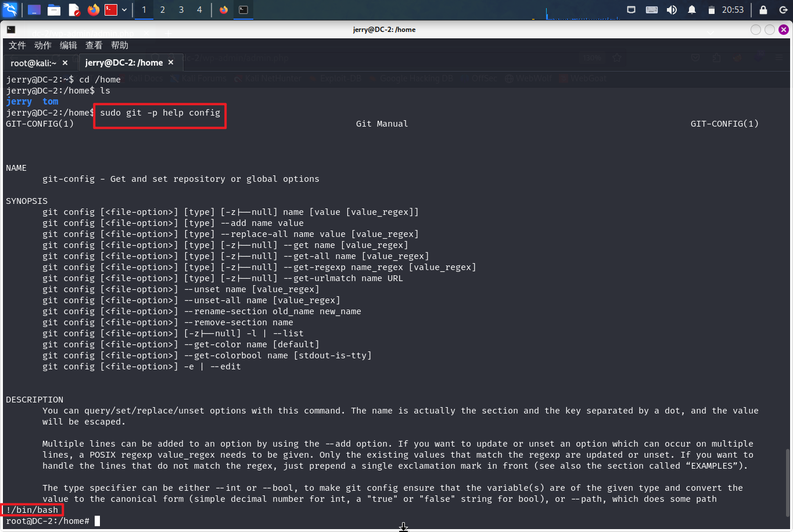The width and height of the screenshot is (793, 532).
Task: Close the terminal window with purple X
Action: pos(784,30)
